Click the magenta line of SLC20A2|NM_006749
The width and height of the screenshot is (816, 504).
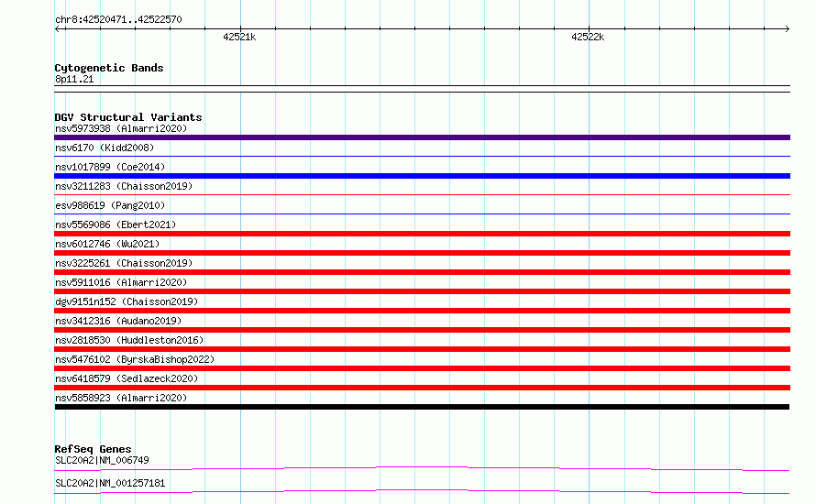(422, 468)
